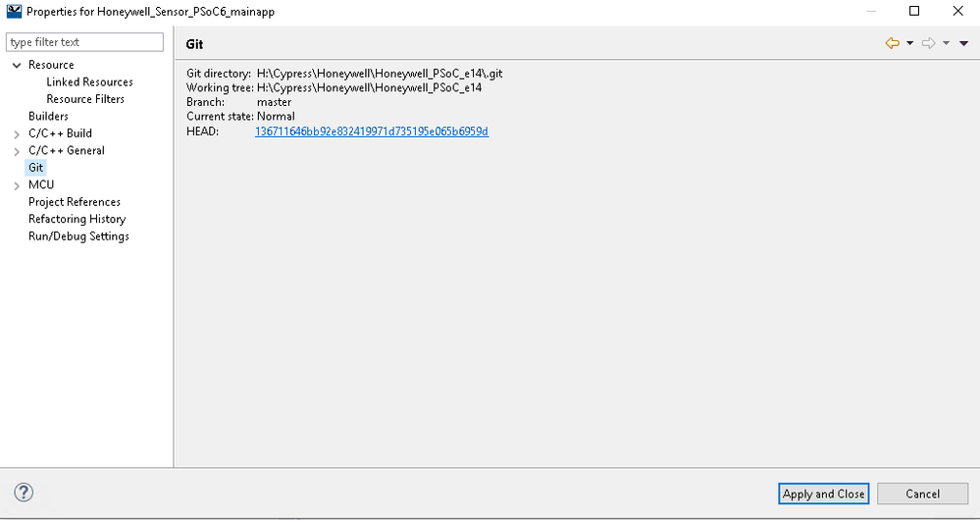Image resolution: width=980 pixels, height=520 pixels.
Task: Open Linked Resources page
Action: coord(89,81)
